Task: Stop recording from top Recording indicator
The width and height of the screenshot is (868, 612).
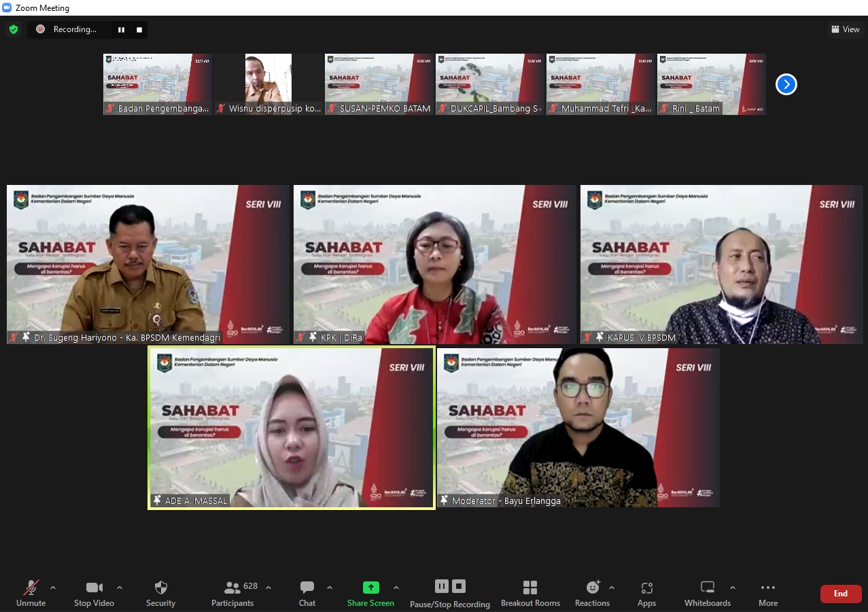Action: click(139, 29)
